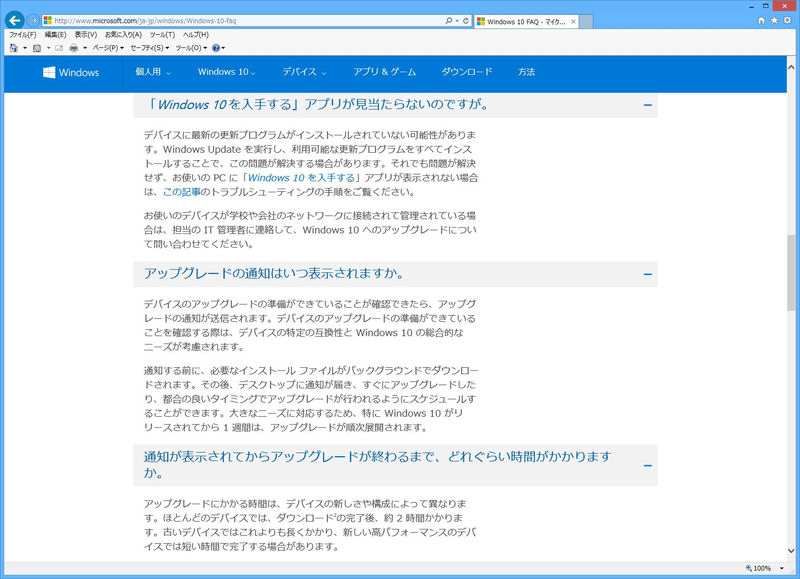Follow the Windows 10 を入手する inline link
This screenshot has height=579, width=800.
click(301, 178)
